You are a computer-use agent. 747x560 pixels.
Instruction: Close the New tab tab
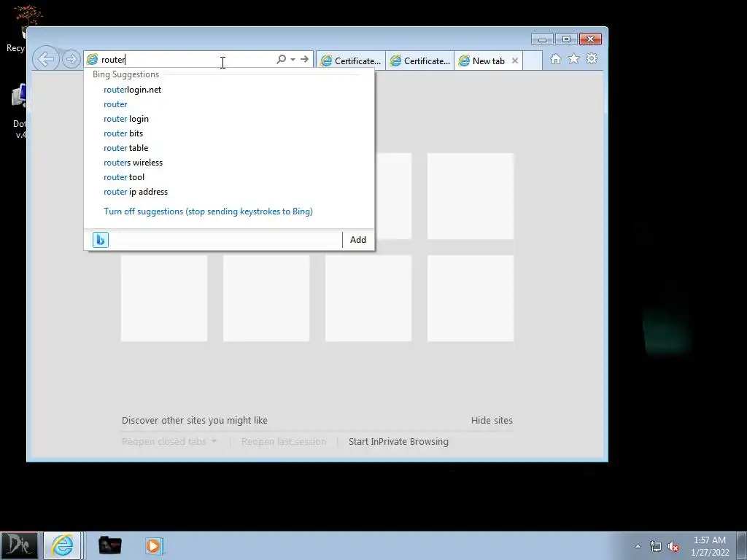514,61
